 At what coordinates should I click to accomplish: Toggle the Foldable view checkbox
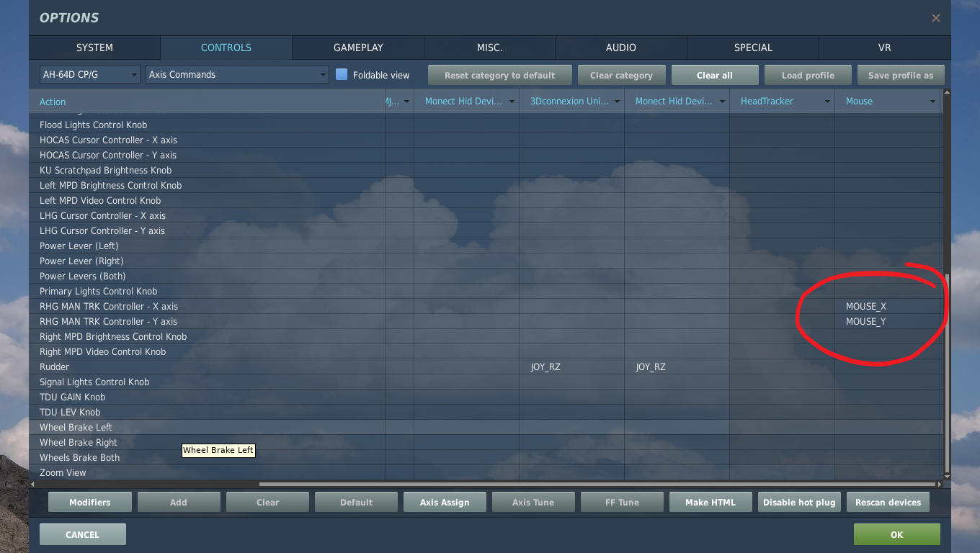click(x=342, y=74)
